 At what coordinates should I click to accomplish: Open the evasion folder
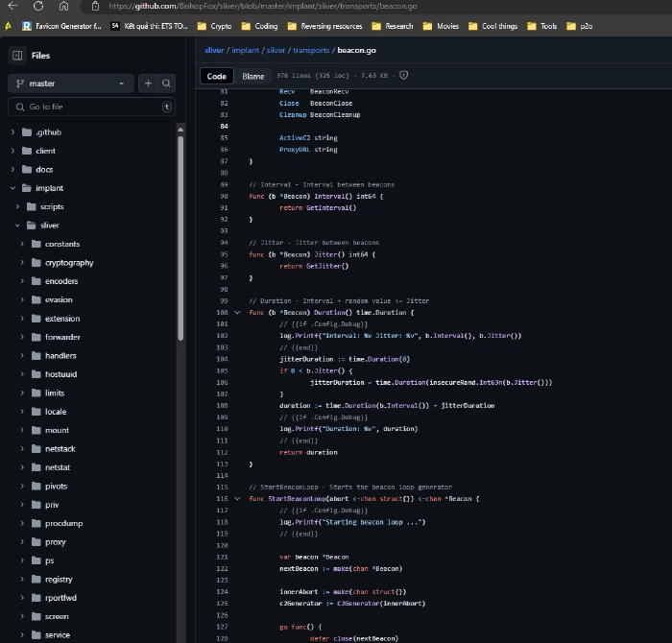pyautogui.click(x=59, y=299)
